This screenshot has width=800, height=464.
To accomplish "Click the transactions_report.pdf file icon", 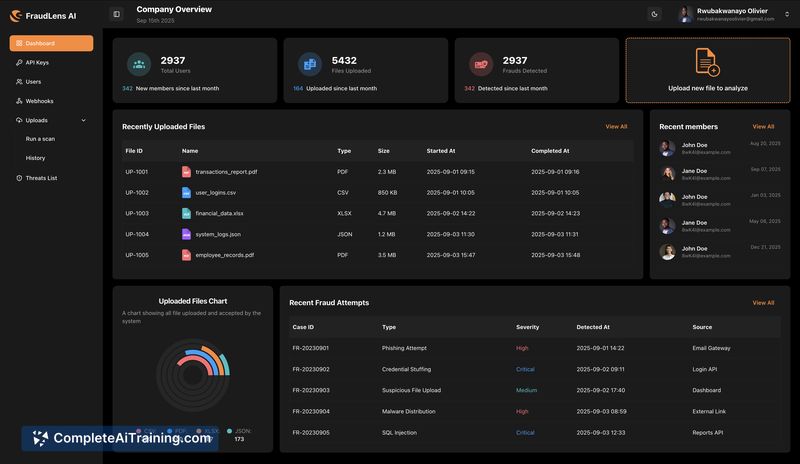I will [x=186, y=172].
